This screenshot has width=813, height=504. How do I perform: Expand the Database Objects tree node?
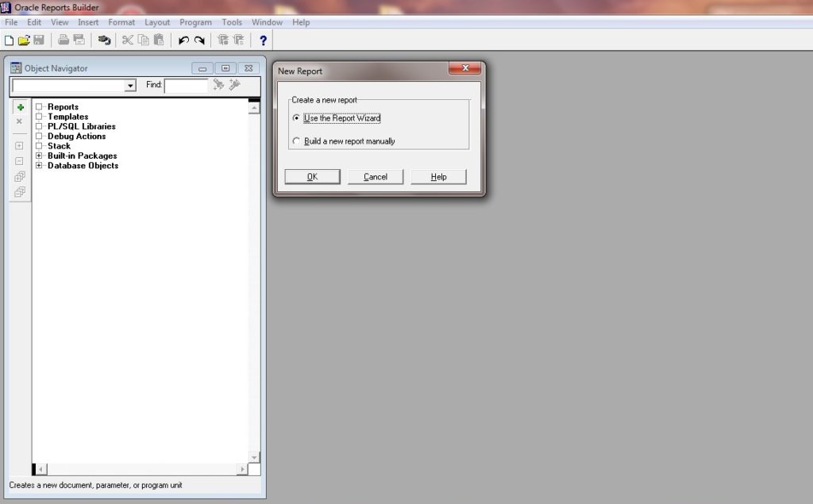tap(37, 165)
